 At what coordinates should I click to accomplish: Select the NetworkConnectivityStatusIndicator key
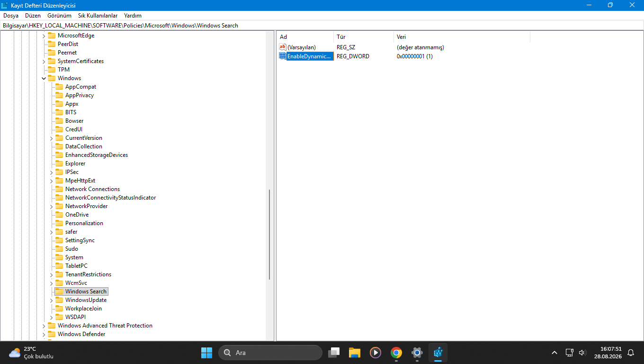(111, 198)
